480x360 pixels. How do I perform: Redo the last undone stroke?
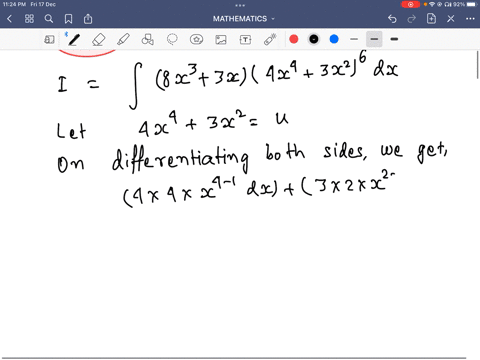click(412, 19)
